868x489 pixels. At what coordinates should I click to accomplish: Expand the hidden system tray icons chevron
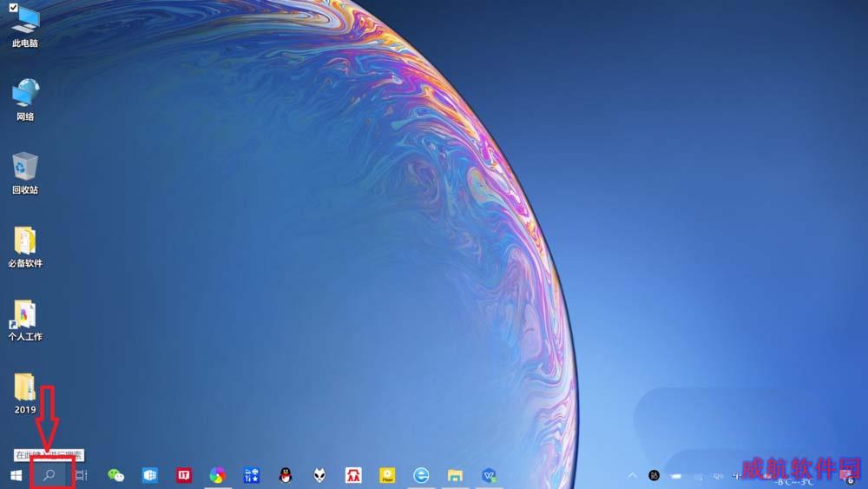click(632, 475)
